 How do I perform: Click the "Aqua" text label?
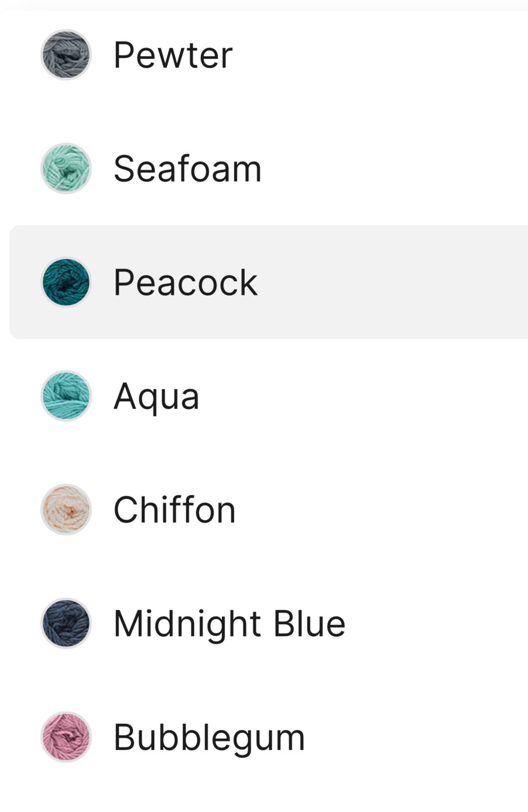tap(156, 396)
